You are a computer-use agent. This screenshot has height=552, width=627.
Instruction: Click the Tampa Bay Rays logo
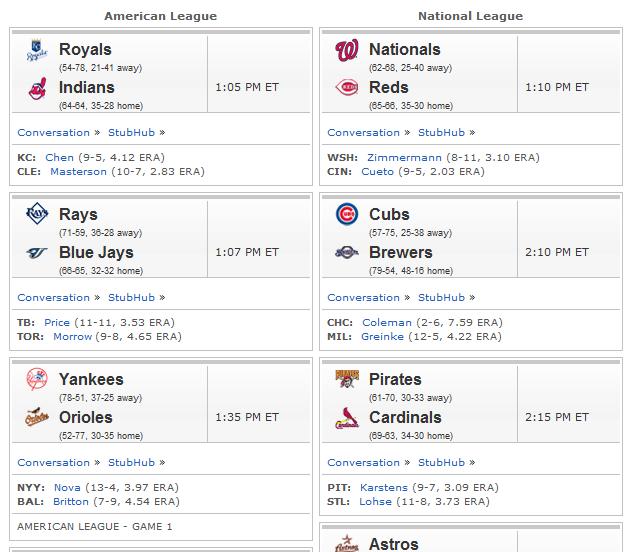point(37,213)
